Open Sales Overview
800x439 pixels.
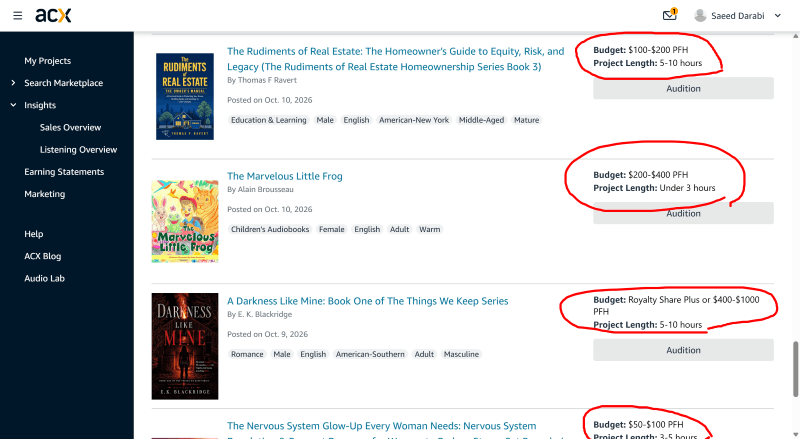click(x=70, y=127)
